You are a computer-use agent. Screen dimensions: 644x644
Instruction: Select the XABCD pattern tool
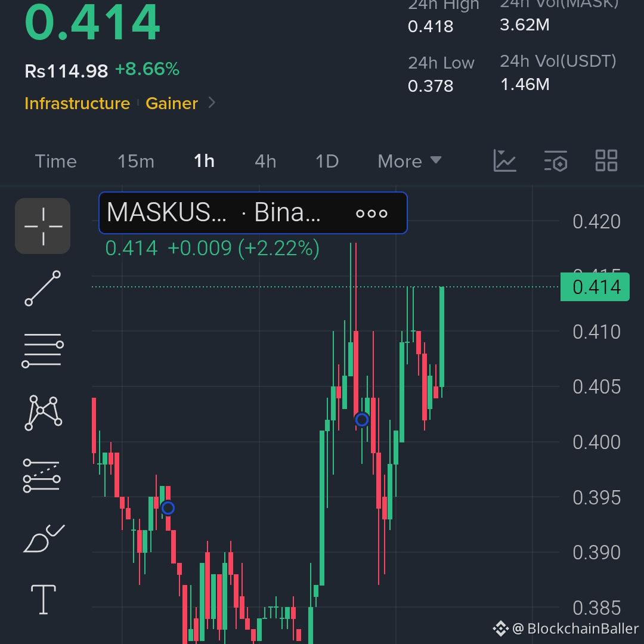coord(43,413)
